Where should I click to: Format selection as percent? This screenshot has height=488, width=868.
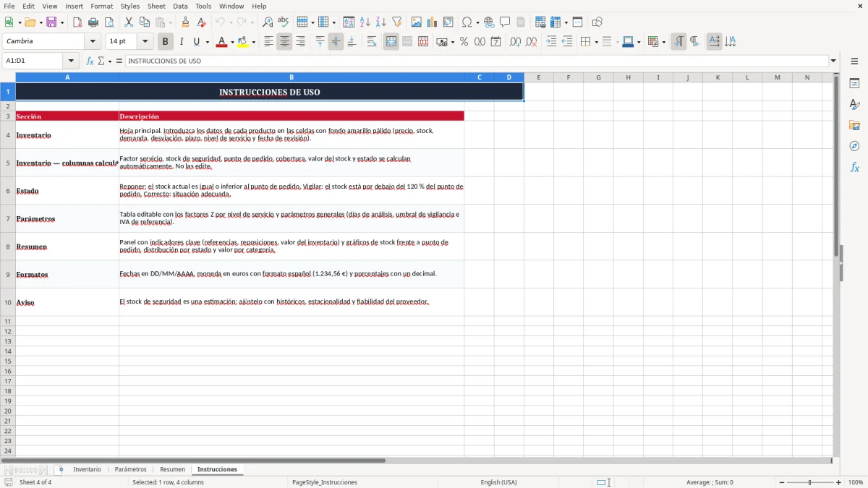pos(464,42)
